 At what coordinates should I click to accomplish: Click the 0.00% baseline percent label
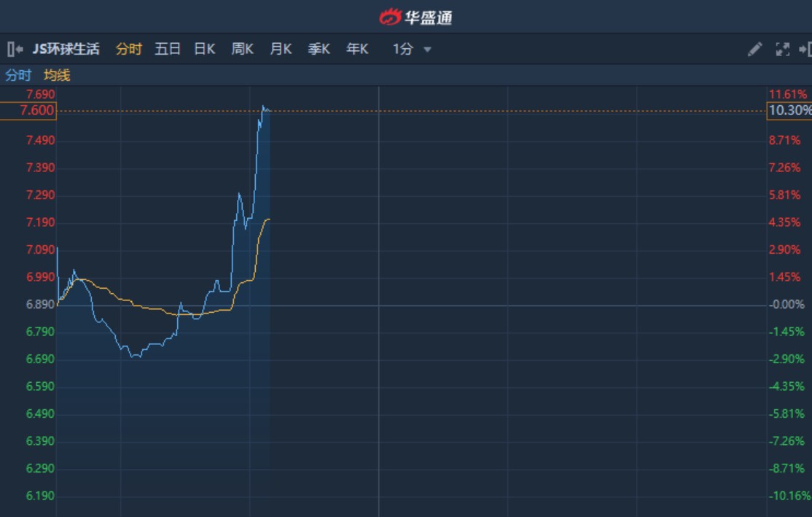click(x=786, y=305)
